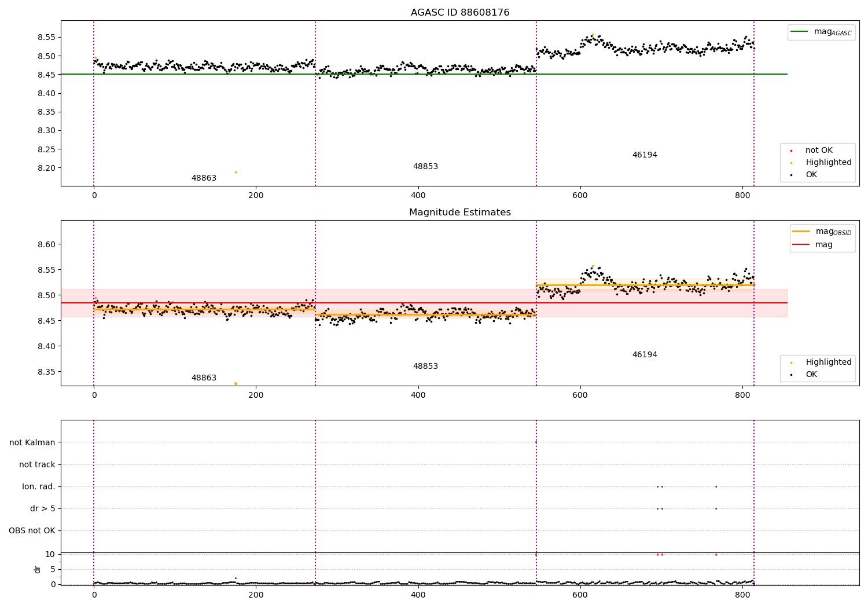This screenshot has height=608, width=868.
Task: Click the 8.55 tick label on top plot
Action: 45,38
